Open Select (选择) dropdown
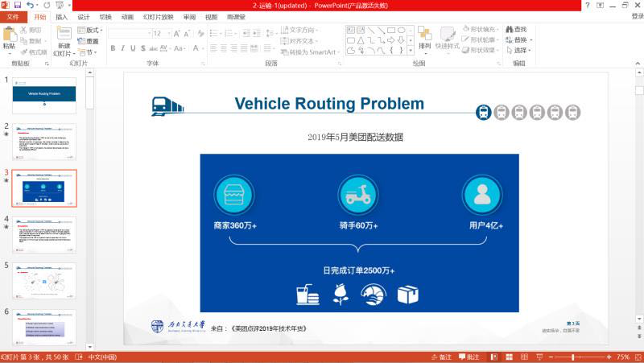 coord(518,50)
